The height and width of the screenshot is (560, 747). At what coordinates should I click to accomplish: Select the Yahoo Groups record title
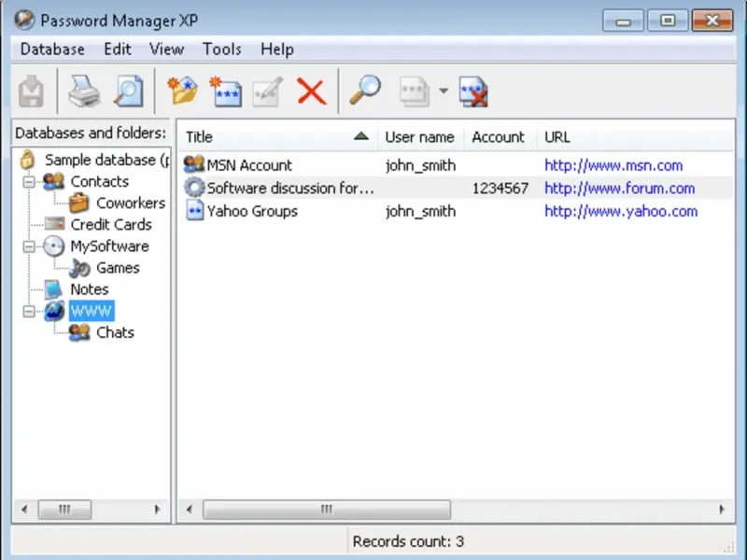252,211
